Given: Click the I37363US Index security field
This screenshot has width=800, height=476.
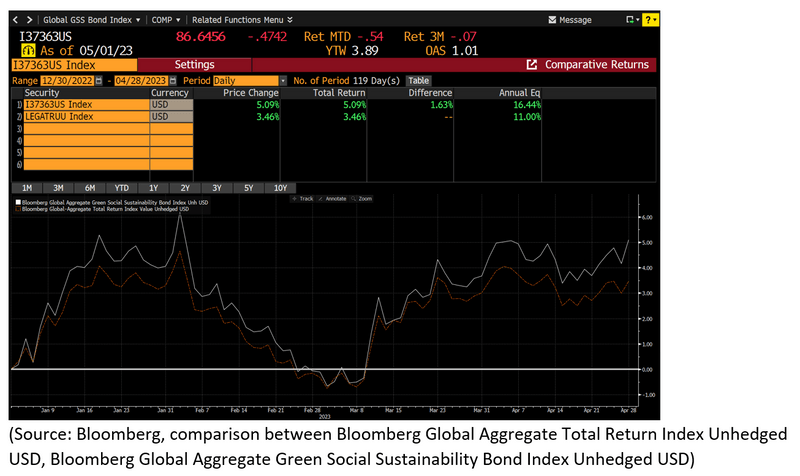Looking at the screenshot, I should tap(86, 105).
